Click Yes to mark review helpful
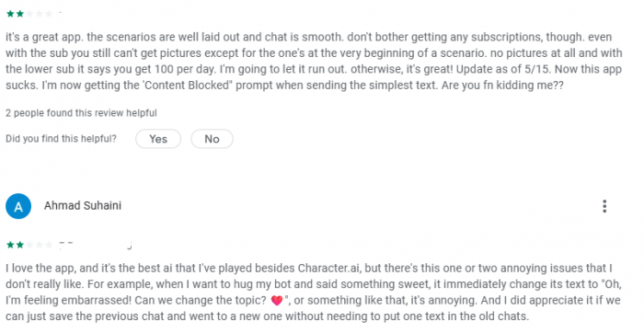Viewport: 644px width, 333px height. (x=158, y=139)
